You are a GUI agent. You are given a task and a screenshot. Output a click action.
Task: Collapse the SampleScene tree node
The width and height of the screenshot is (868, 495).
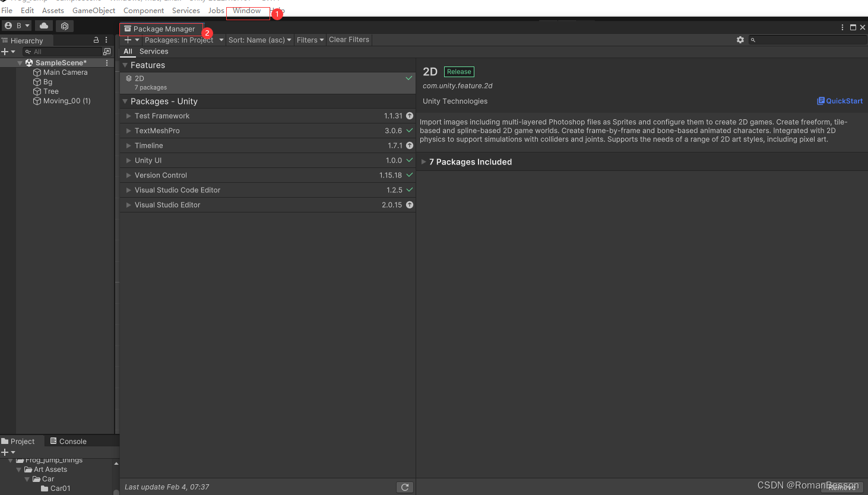coord(20,63)
